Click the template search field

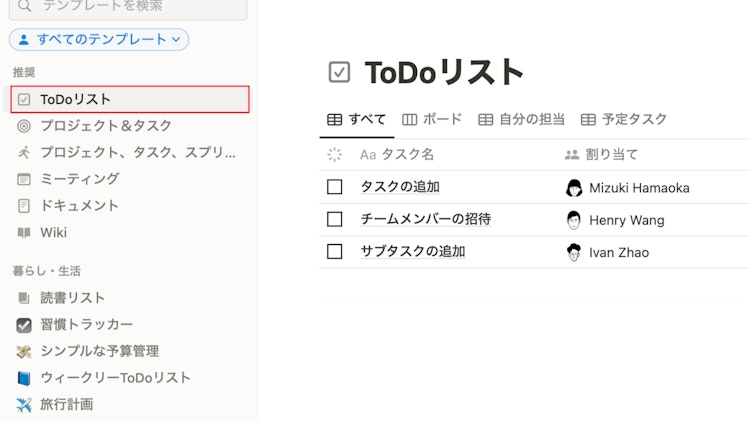point(128,7)
